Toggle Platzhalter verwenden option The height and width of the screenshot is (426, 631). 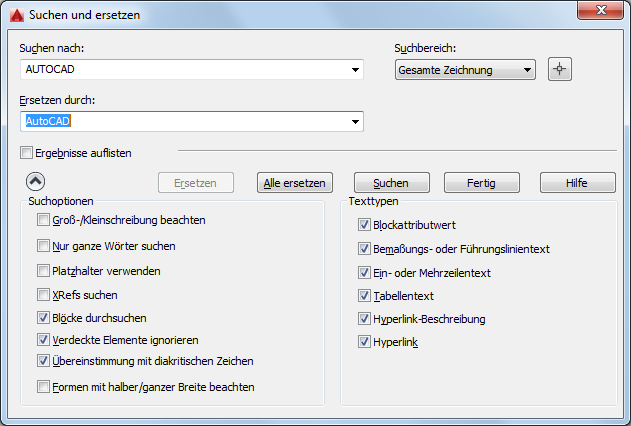43,271
